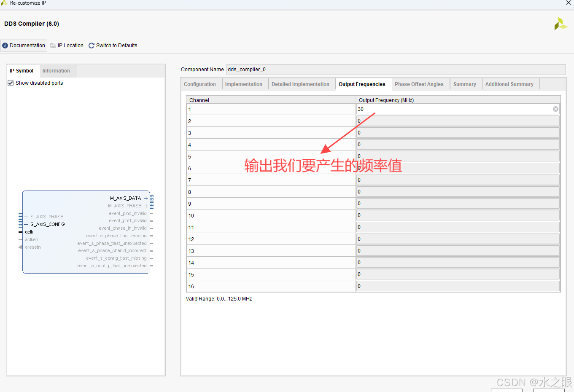The height and width of the screenshot is (392, 574).
Task: Click the channel 12 output frequency field
Action: pos(458,239)
